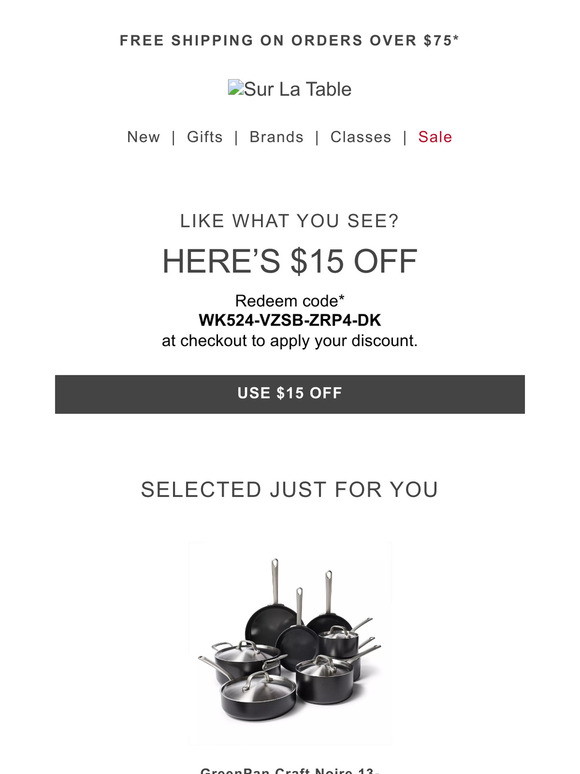
Task: Click the LIKE WHAT YOU SEE? heading
Action: pyautogui.click(x=290, y=221)
